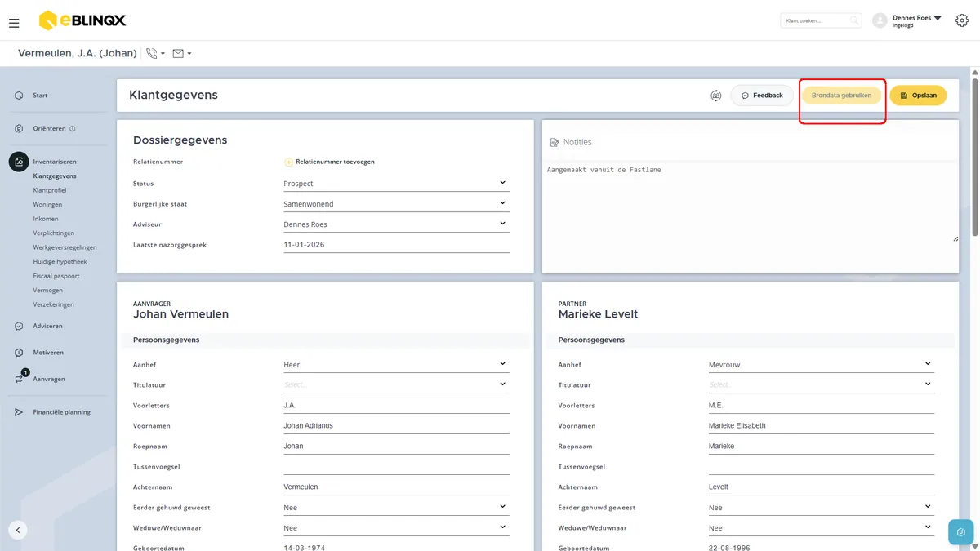980x551 pixels.
Task: Click the chat widget icon at bottom right
Action: 961,531
